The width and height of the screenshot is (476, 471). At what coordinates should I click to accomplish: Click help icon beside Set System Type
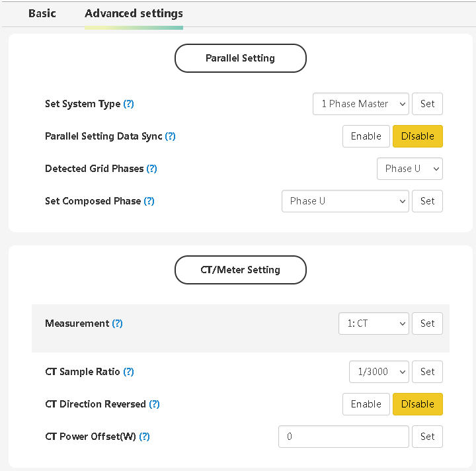129,104
